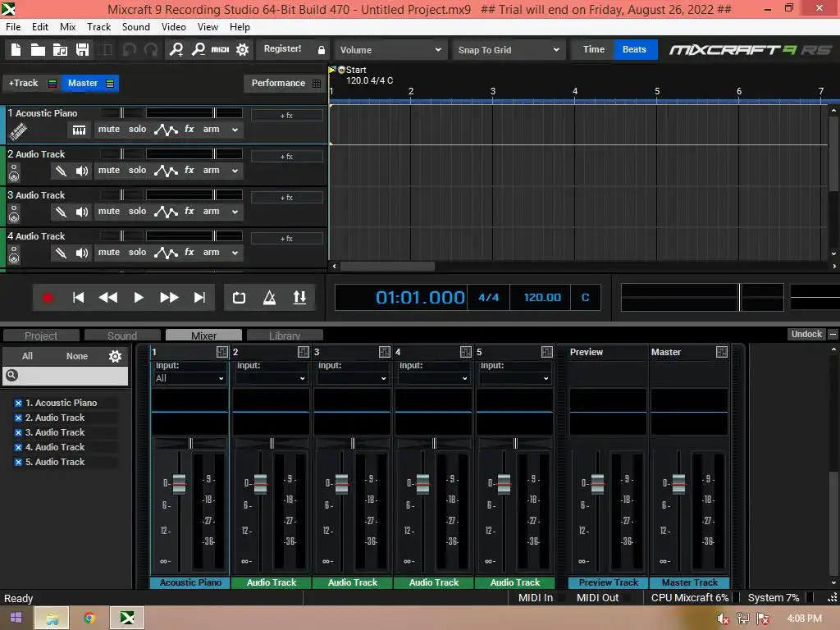Solo track 2 Audio Track
The height and width of the screenshot is (630, 840).
(x=137, y=171)
